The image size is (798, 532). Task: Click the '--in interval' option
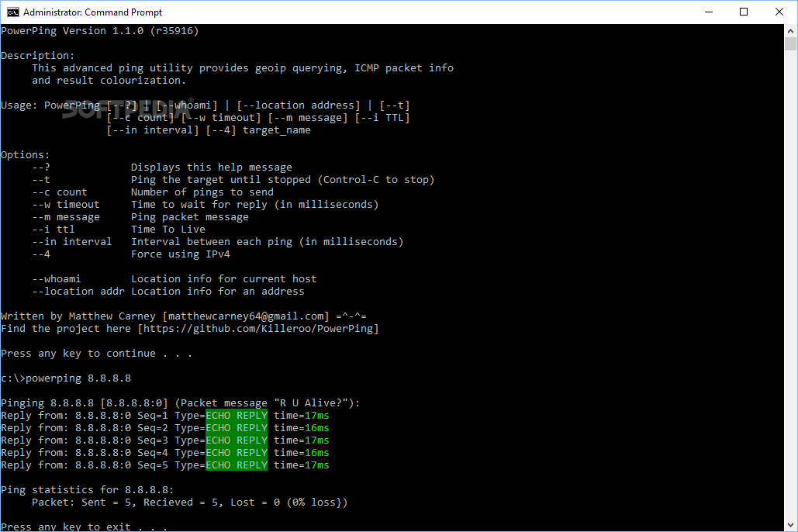coord(72,242)
